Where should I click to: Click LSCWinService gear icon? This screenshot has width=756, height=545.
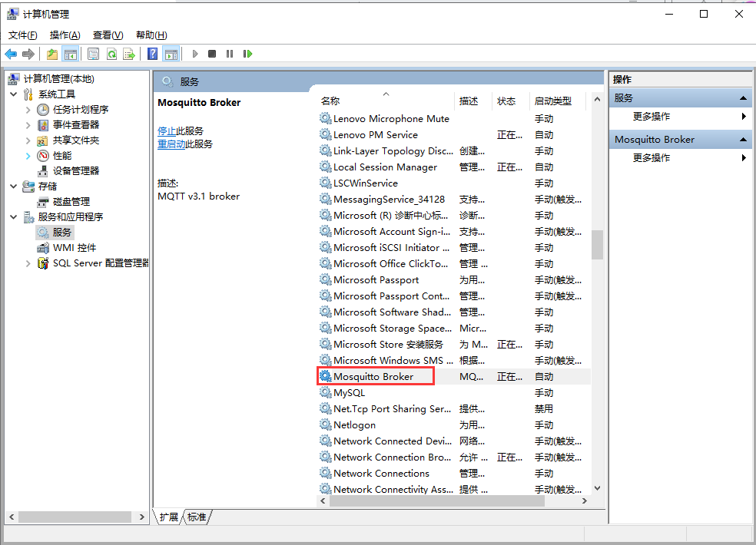[326, 183]
